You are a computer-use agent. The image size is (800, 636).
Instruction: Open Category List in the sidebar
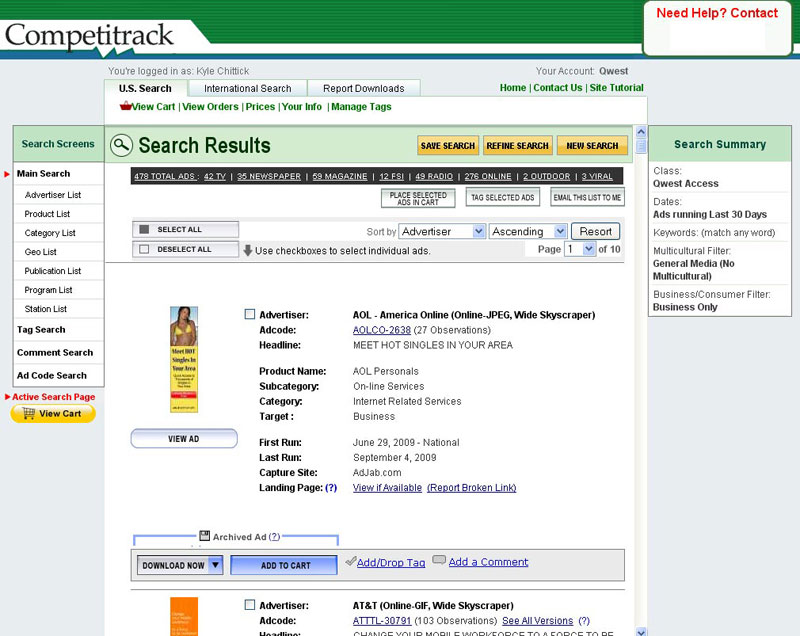[50, 233]
